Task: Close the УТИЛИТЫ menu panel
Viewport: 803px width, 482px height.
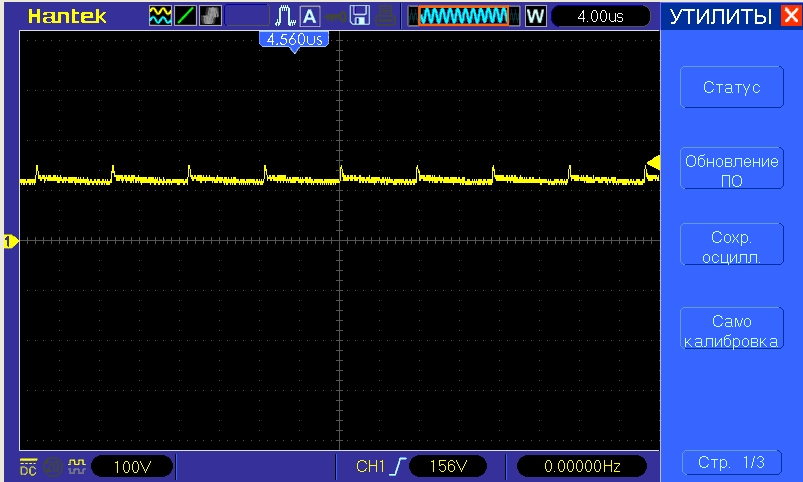Action: pyautogui.click(x=791, y=16)
